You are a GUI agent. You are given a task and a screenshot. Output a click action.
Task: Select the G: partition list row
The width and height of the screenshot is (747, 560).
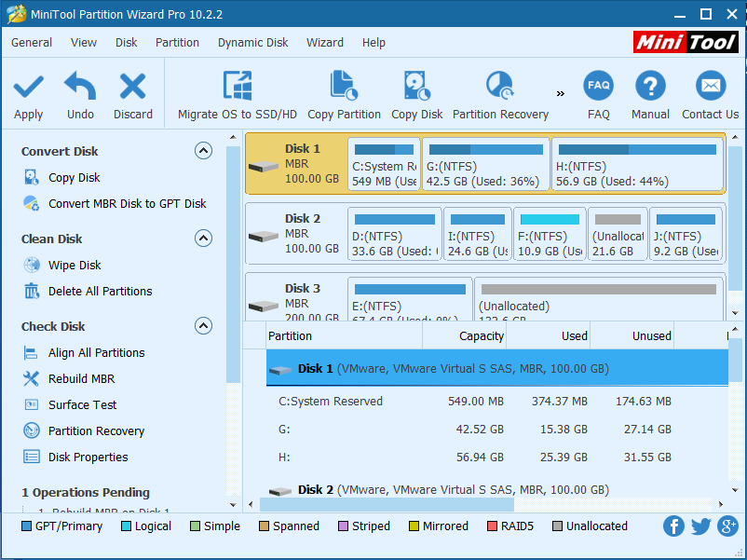pyautogui.click(x=496, y=430)
